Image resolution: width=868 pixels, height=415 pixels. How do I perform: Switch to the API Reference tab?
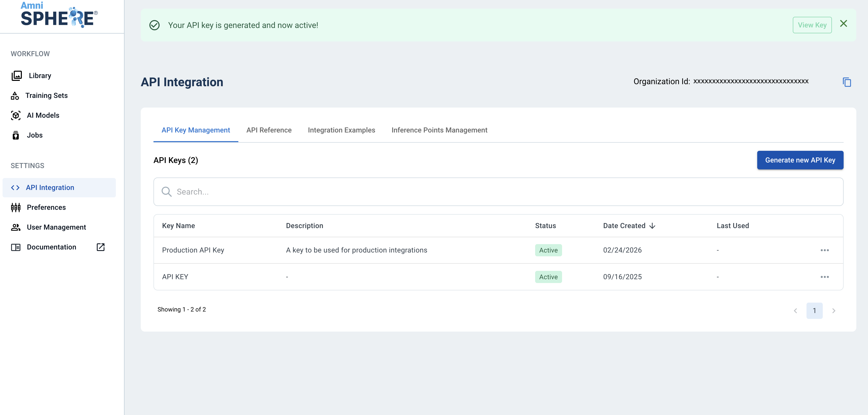pos(269,130)
